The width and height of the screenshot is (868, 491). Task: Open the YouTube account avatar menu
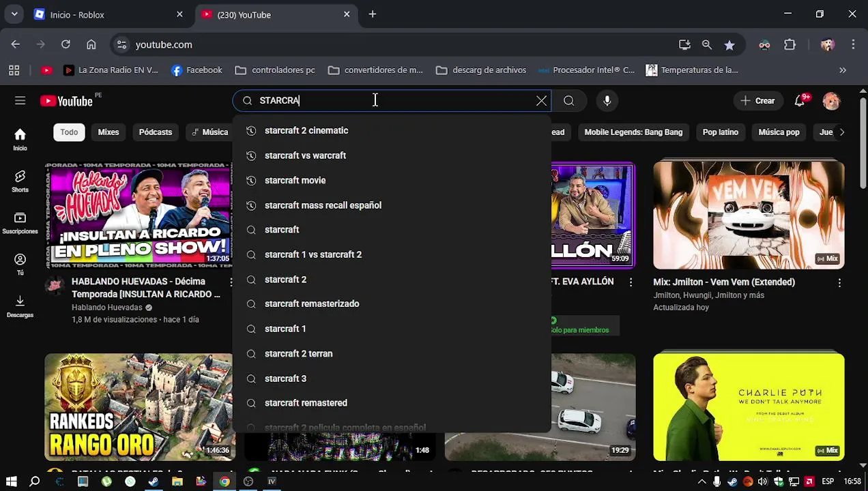click(x=831, y=101)
